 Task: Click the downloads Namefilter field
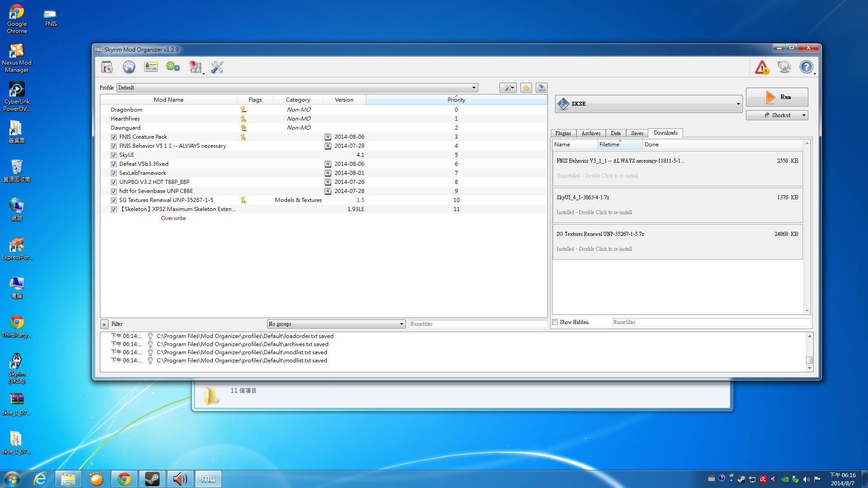711,322
